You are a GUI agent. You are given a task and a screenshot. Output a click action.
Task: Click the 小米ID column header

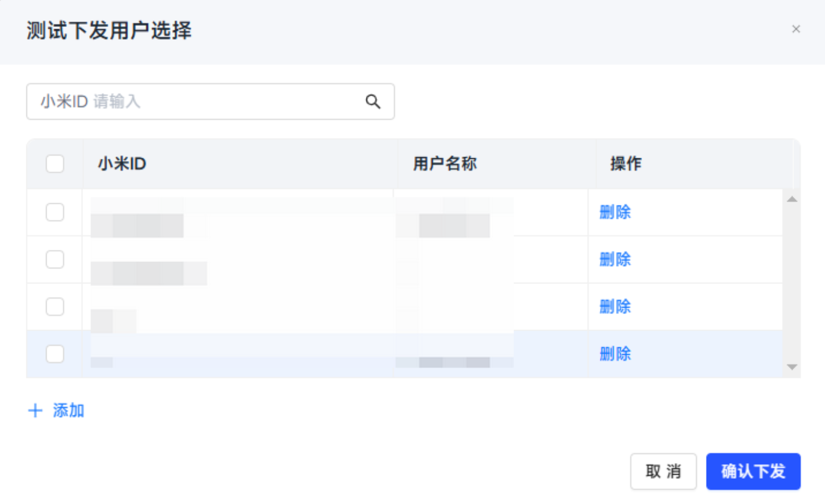[x=122, y=164]
